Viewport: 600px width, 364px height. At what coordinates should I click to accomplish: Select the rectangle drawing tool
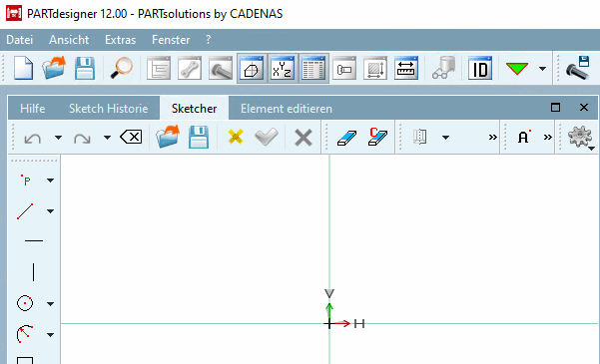click(x=25, y=360)
